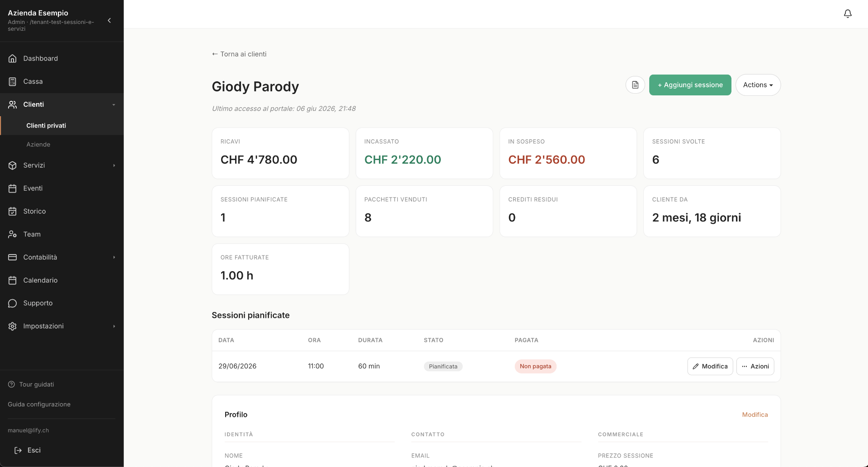Viewport: 868px width, 467px height.
Task: Click Torna ai clienti link
Action: (239, 54)
